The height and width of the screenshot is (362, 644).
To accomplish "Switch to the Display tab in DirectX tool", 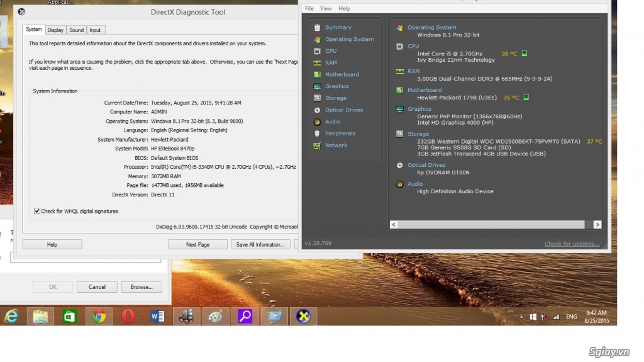I will 55,30.
